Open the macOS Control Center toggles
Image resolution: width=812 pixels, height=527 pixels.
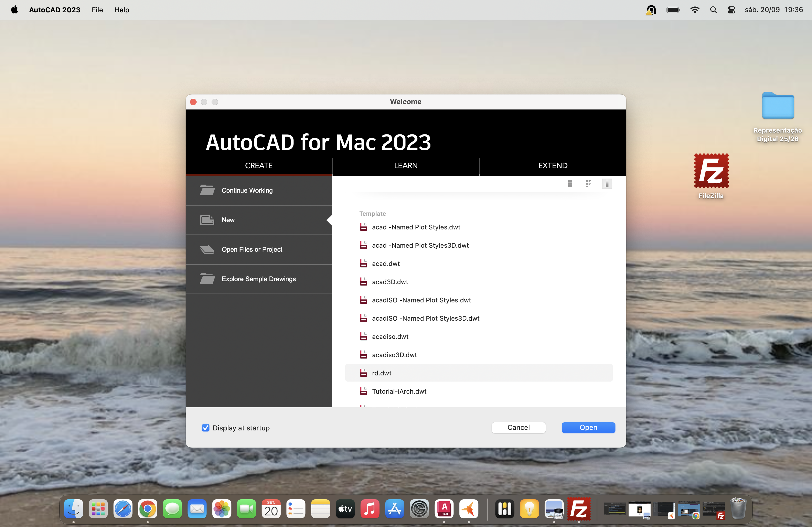(x=731, y=10)
